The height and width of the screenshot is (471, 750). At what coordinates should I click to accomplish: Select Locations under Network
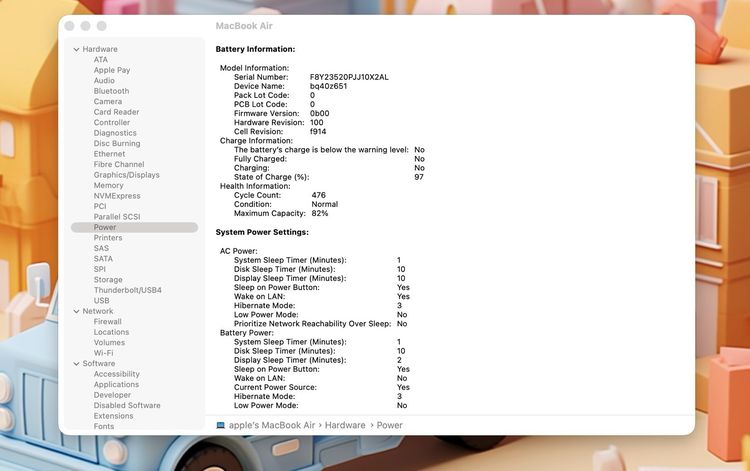[111, 333]
